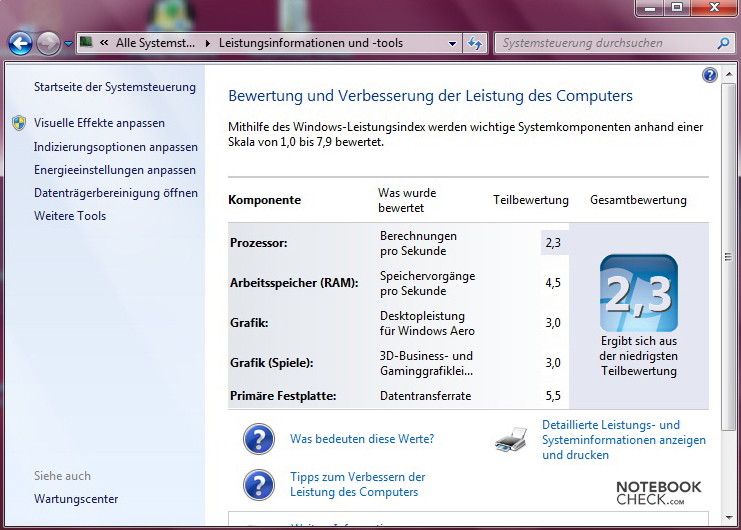
Task: Click the 'Teilbewertung' column header
Action: (x=531, y=200)
